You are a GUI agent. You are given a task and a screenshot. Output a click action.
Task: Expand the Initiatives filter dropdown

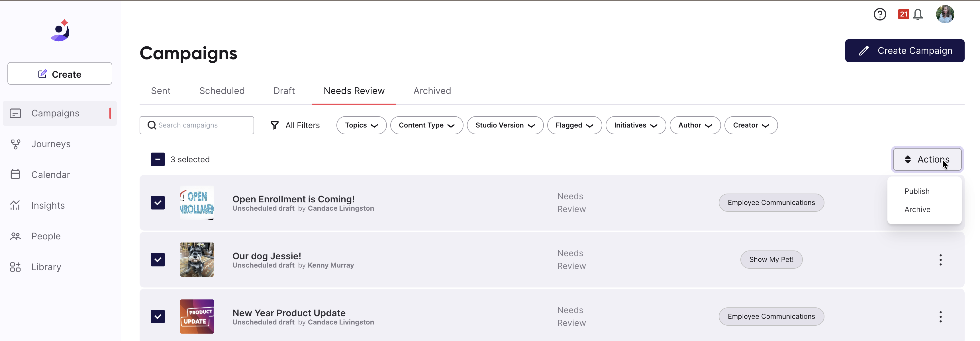pyautogui.click(x=635, y=125)
